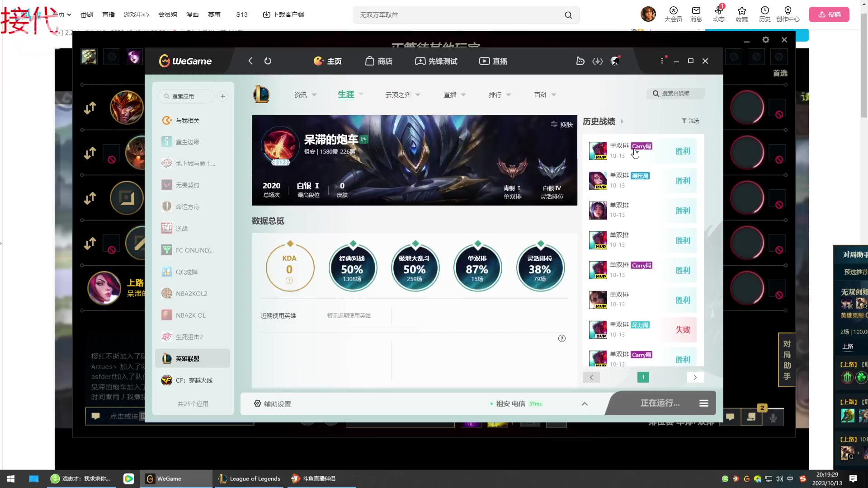Open bilibili 历史 history
868x488 pixels.
click(x=765, y=14)
